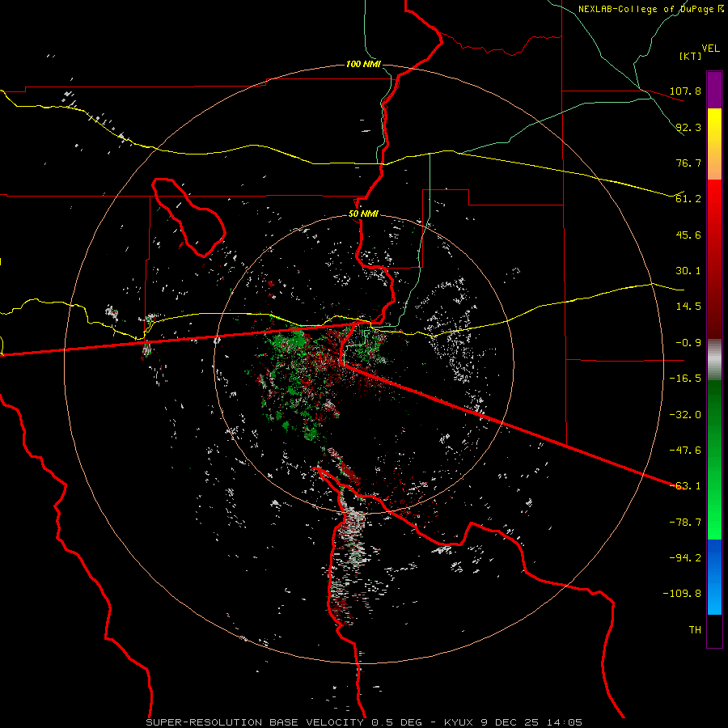Click the yellow-orange segment of velocity color bar
This screenshot has width=728, height=728.
[714, 144]
